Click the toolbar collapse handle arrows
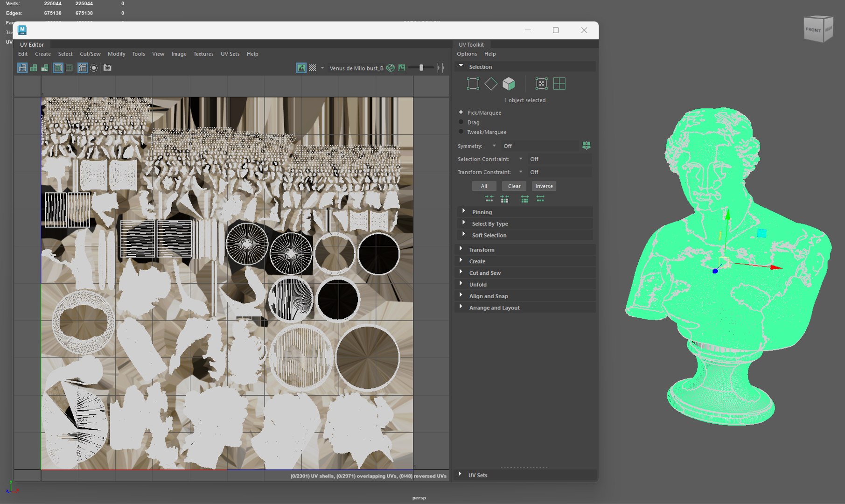845x504 pixels. click(440, 68)
